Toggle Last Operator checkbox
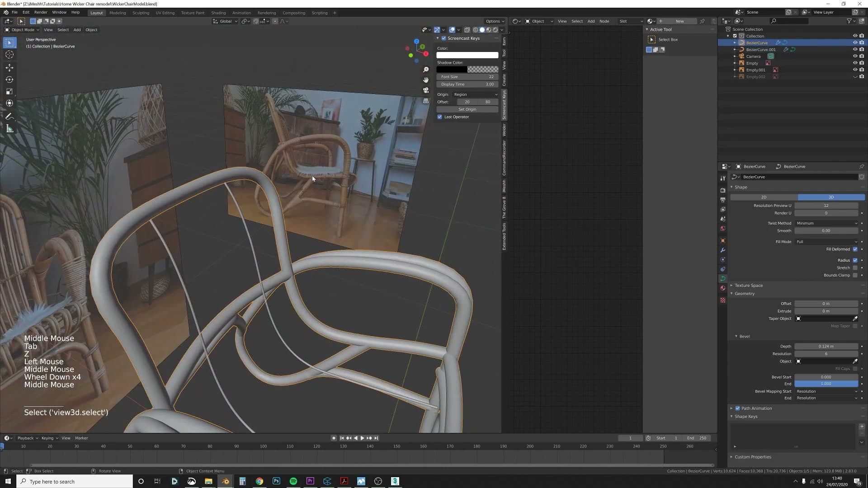Screen dimensions: 868x488 [440, 117]
